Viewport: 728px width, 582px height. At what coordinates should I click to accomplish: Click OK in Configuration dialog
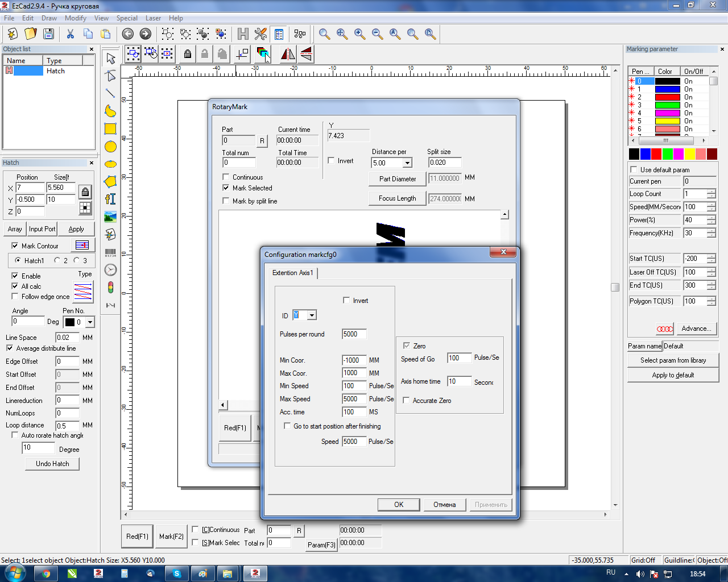[x=399, y=504]
